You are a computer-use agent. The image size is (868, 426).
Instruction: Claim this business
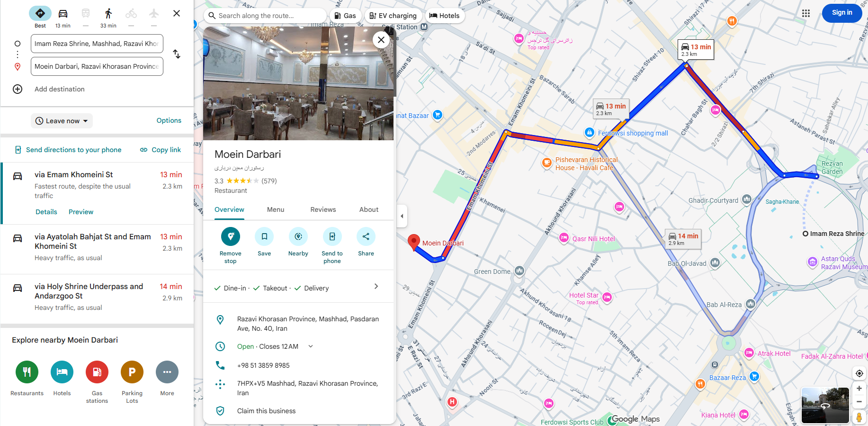point(266,411)
